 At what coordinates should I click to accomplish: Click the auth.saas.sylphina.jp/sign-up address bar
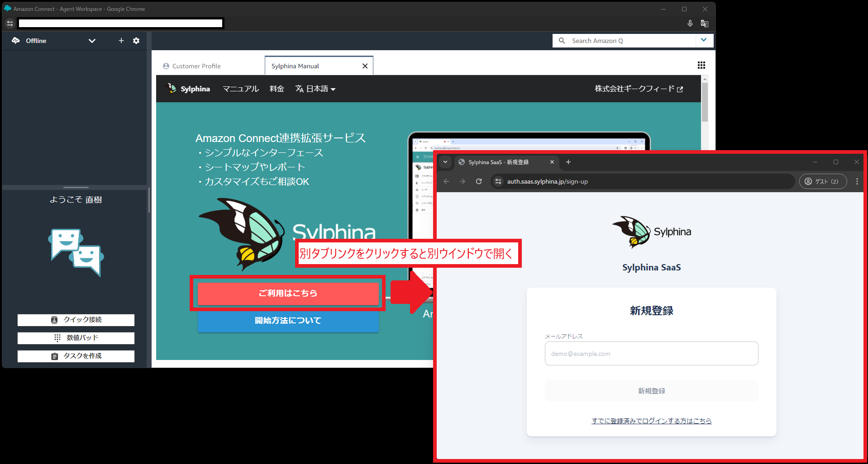pyautogui.click(x=643, y=181)
